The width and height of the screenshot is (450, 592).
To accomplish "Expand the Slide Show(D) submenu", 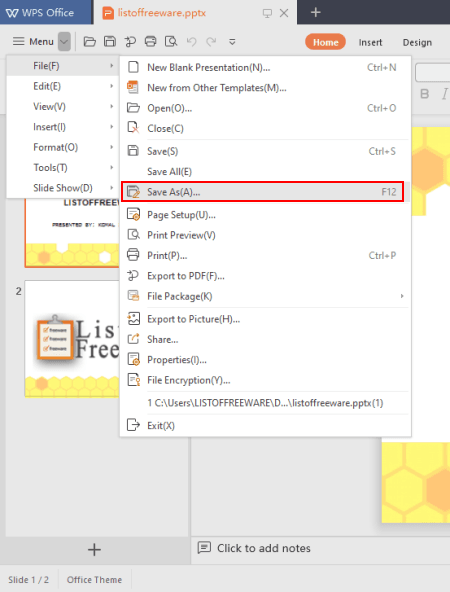I will click(x=63, y=188).
